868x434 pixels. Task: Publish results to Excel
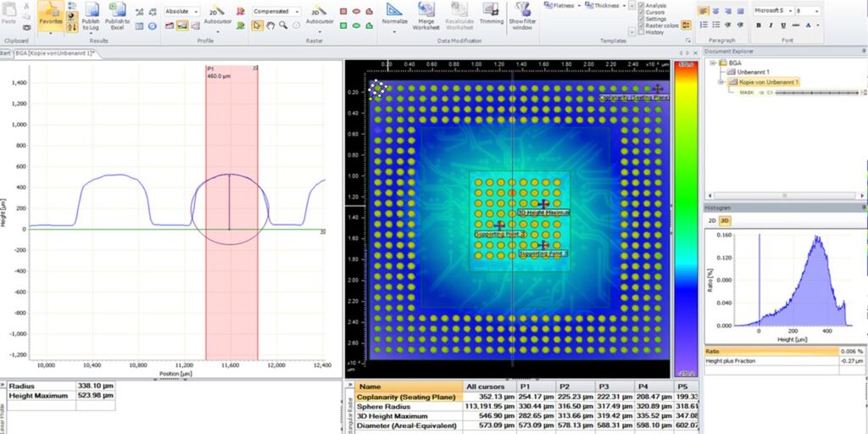pyautogui.click(x=117, y=16)
